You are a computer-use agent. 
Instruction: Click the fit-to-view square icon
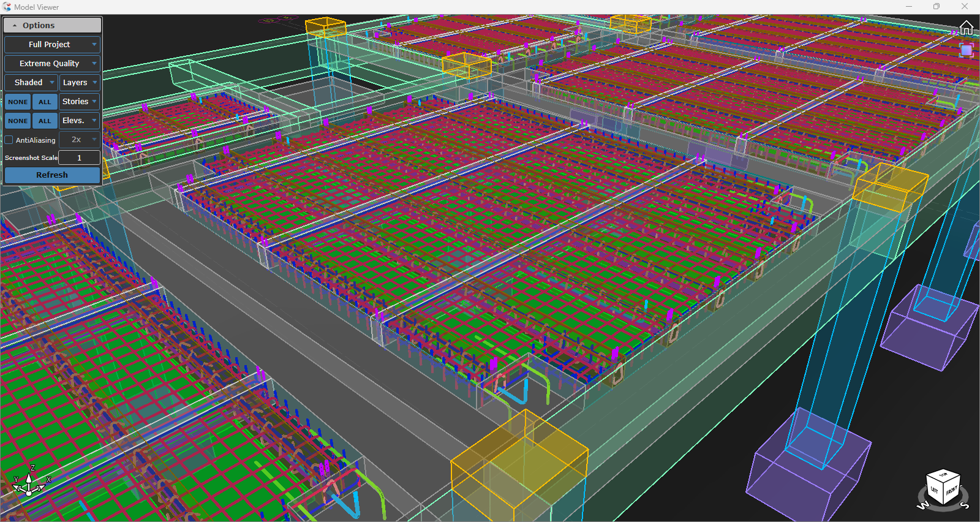tap(966, 50)
